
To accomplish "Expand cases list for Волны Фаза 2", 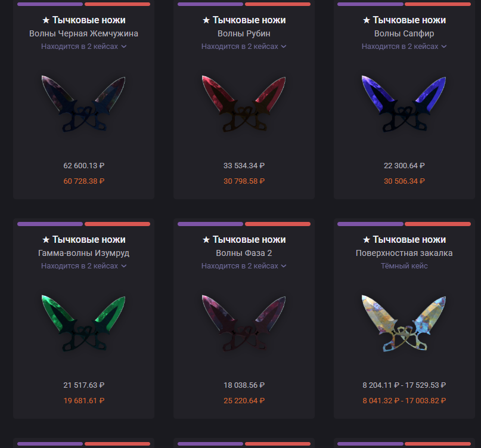I will (244, 266).
